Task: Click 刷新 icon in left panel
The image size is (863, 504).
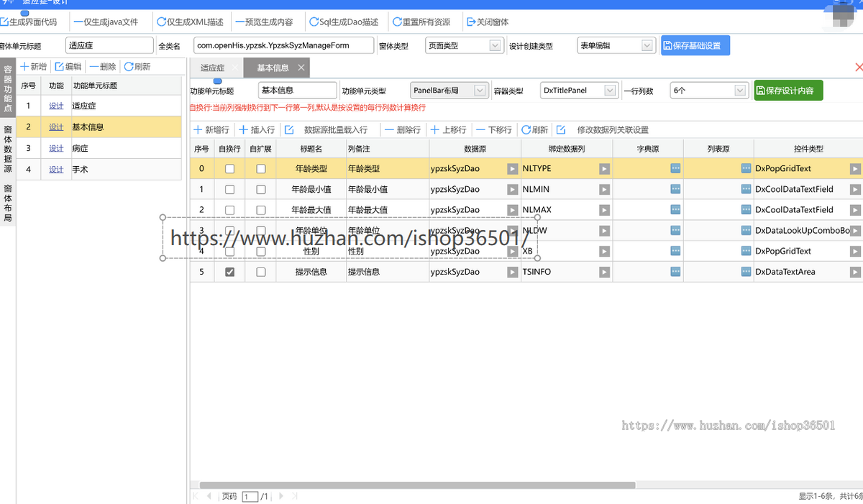Action: pyautogui.click(x=129, y=66)
